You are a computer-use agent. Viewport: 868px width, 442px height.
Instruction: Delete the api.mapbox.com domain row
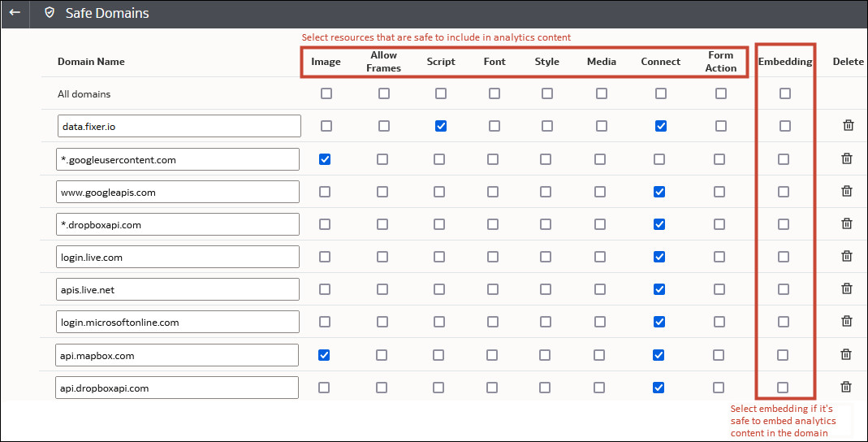pos(846,354)
